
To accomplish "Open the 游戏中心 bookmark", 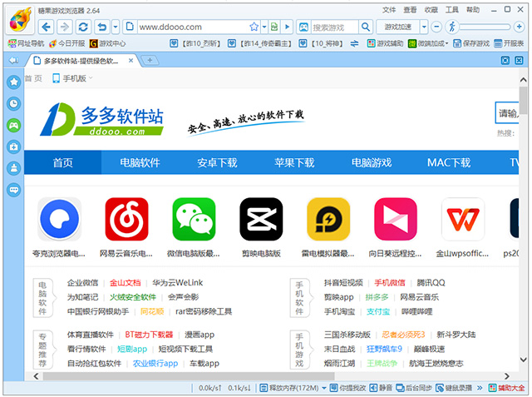I will pos(108,43).
